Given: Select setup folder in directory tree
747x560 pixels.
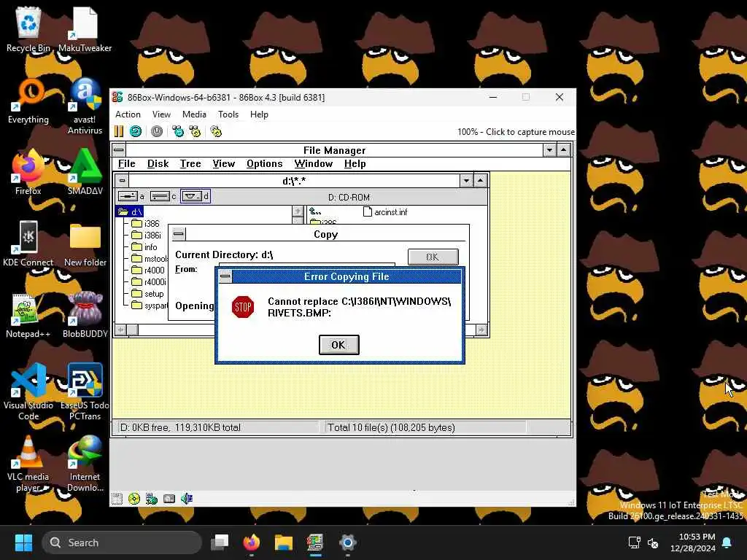Looking at the screenshot, I should pos(147,294).
